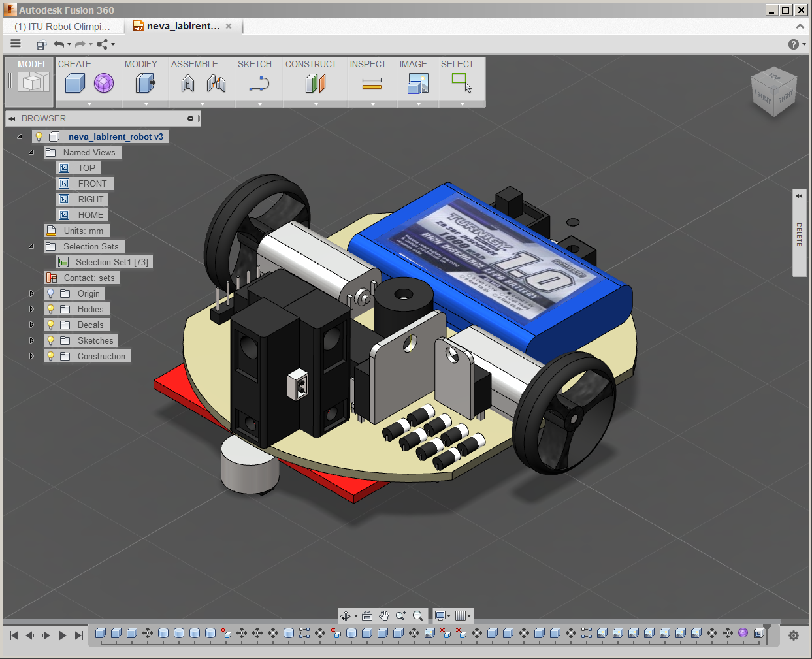This screenshot has width=812, height=659.
Task: Expand the Construction folder
Action: coord(31,356)
